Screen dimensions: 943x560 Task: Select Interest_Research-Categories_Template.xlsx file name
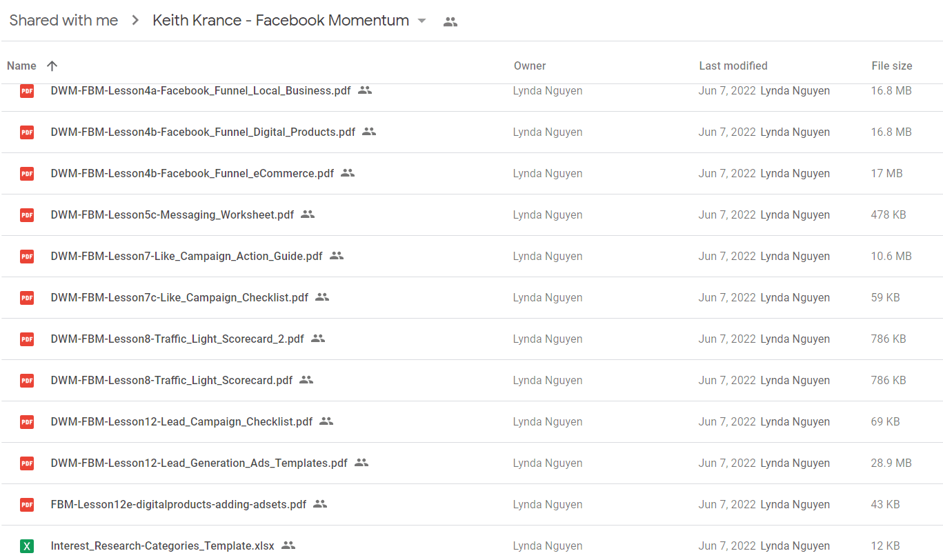(x=163, y=546)
